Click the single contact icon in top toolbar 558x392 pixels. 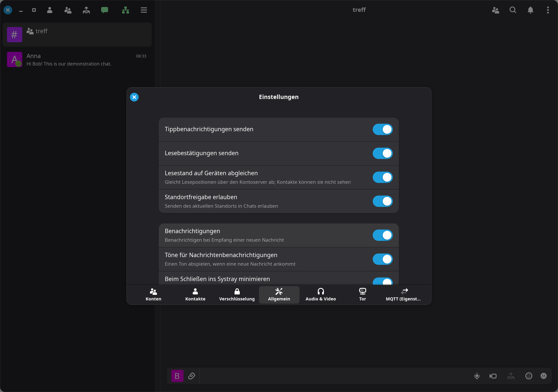click(x=49, y=10)
